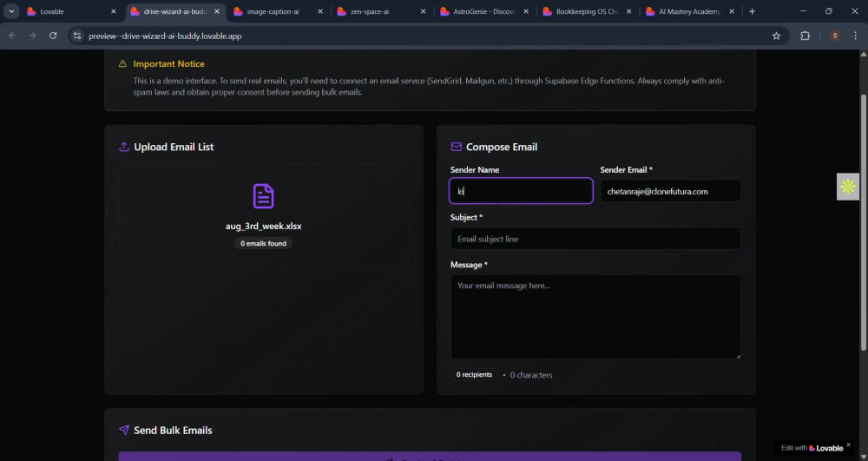Open the Edit with Lovable badge

(812, 448)
